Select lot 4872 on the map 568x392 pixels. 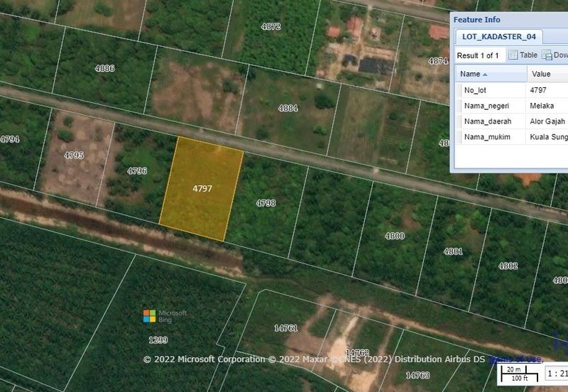271,26
